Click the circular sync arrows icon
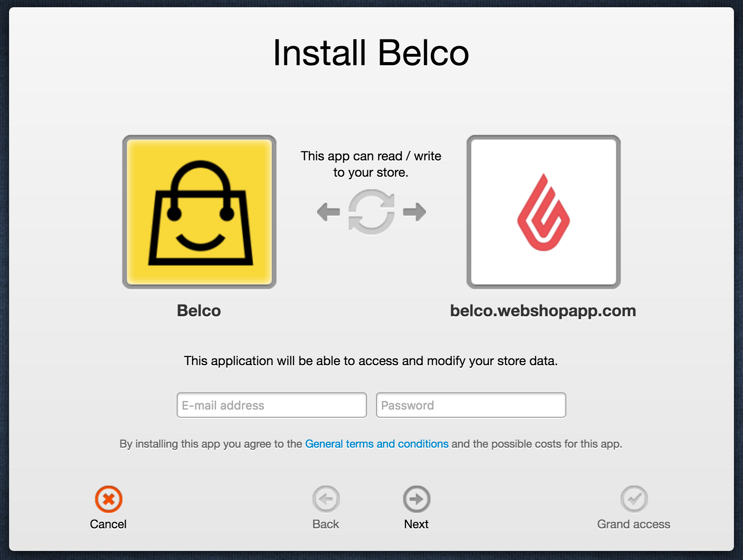The height and width of the screenshot is (560, 743). (371, 212)
